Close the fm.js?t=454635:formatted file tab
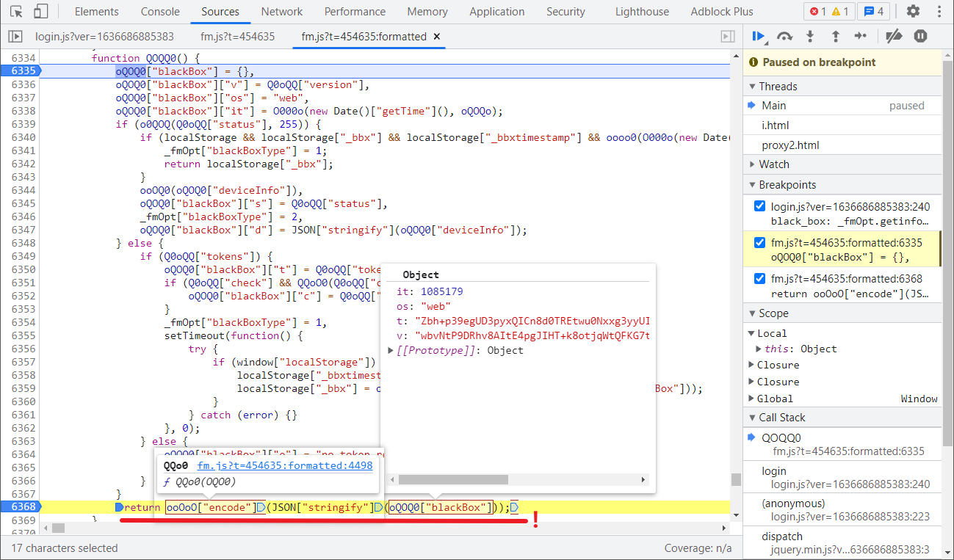The width and height of the screenshot is (954, 560). (437, 37)
